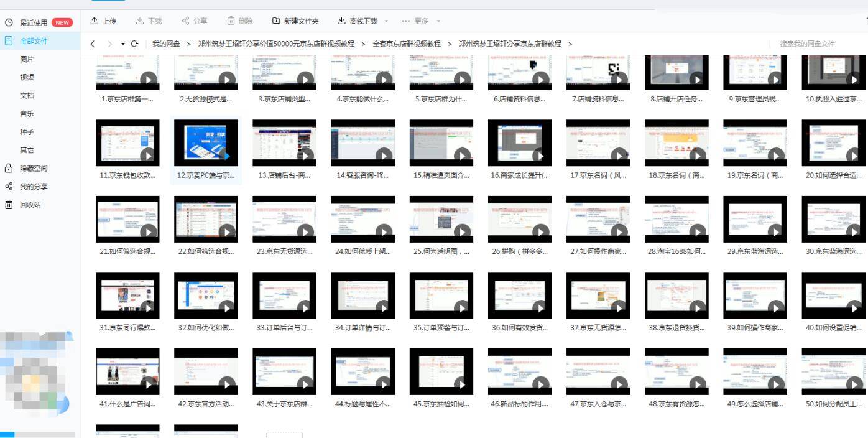Go to 我的网盘 in breadcrumb
The width and height of the screenshot is (868, 438).
[x=166, y=44]
